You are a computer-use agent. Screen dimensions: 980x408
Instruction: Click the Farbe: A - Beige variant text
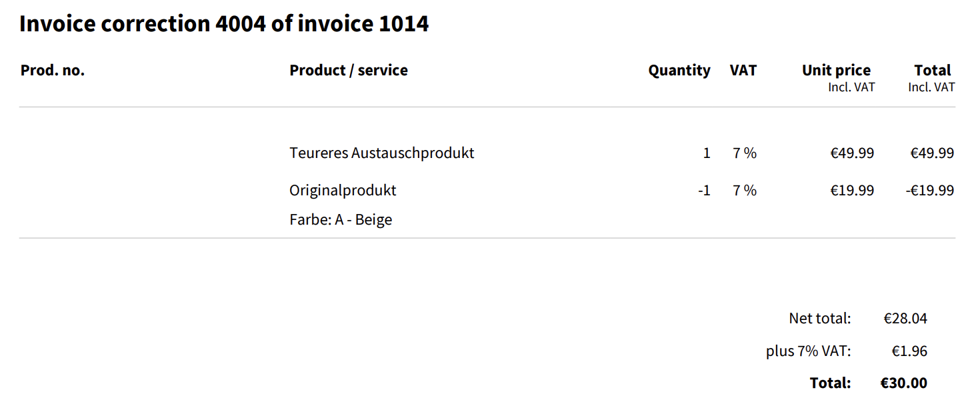[x=341, y=220]
